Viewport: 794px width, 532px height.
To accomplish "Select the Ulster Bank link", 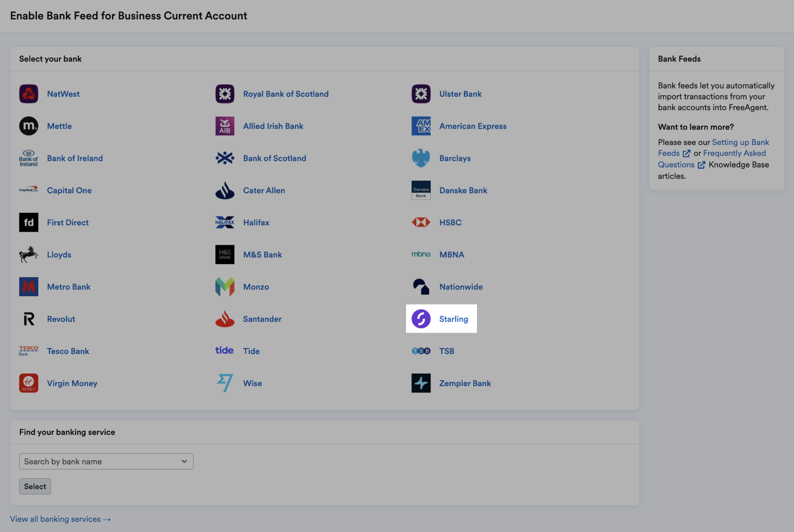I will (460, 94).
